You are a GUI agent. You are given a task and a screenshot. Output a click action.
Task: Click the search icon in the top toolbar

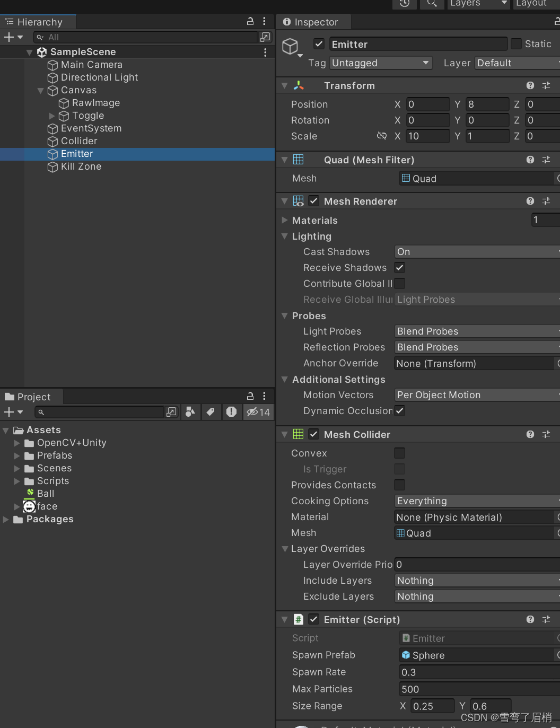tap(432, 3)
